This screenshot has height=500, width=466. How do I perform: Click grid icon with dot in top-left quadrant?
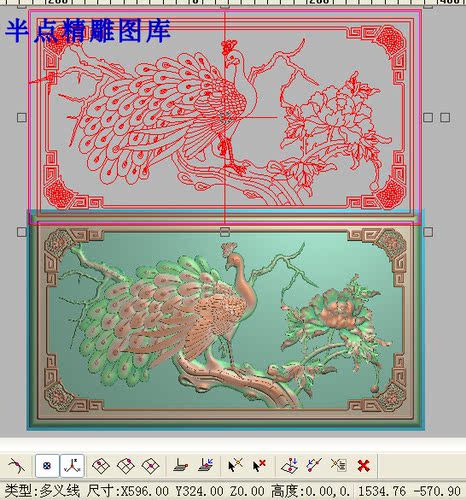tap(101, 465)
